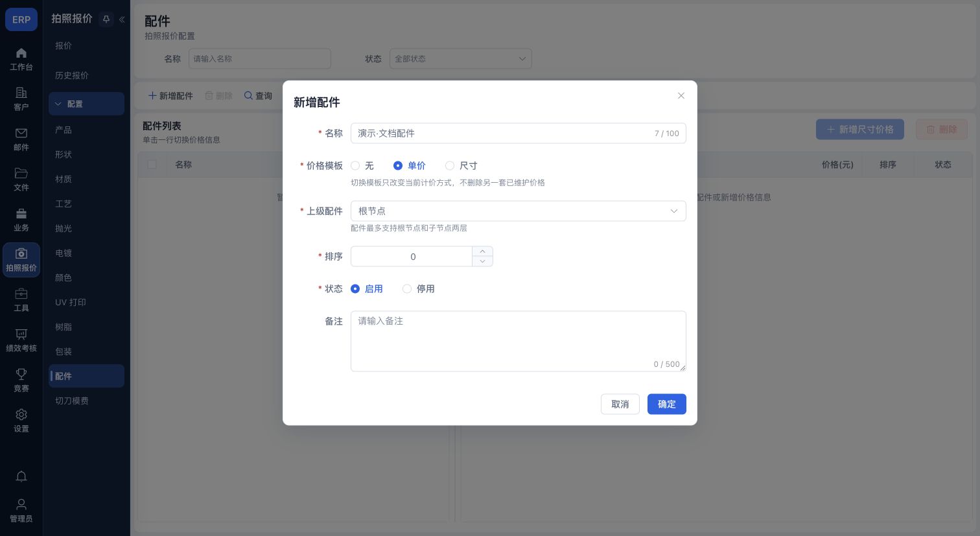Open the 状态 filter dropdown 全部状态
Viewport: 980px width, 536px height.
[x=461, y=59]
